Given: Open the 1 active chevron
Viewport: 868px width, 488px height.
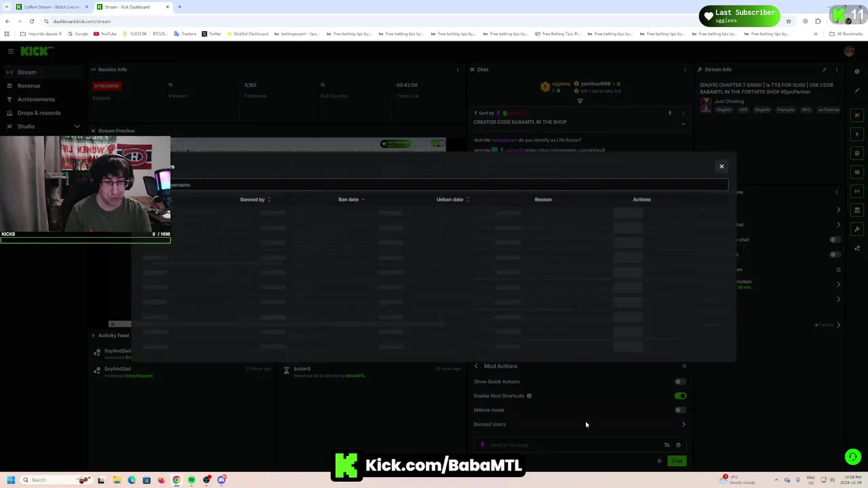Looking at the screenshot, I should click(x=838, y=325).
